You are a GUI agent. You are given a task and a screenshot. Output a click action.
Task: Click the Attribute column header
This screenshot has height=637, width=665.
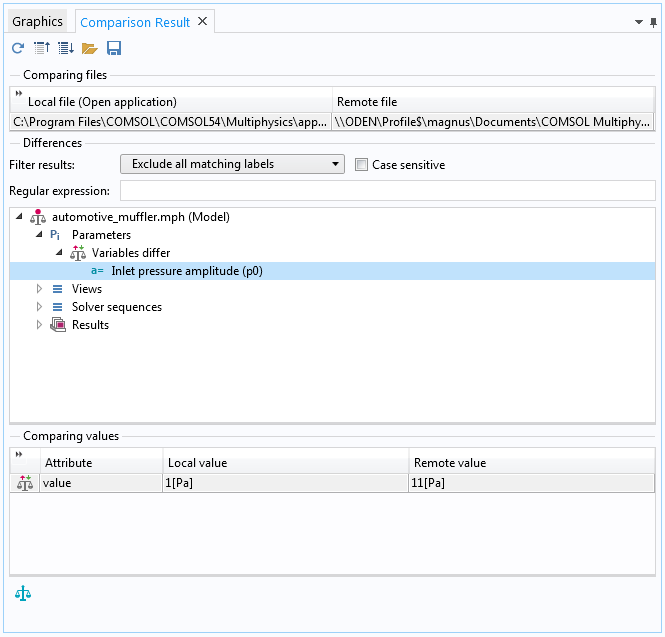coord(101,463)
